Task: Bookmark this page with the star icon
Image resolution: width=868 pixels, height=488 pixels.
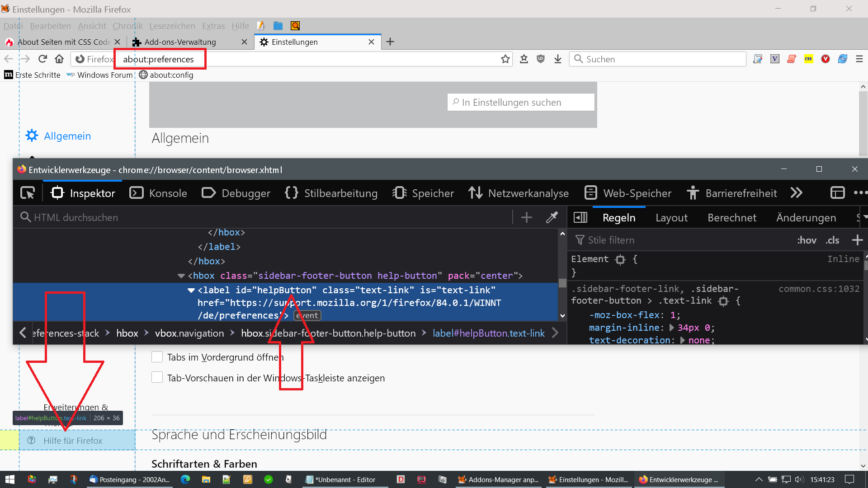Action: (x=505, y=59)
